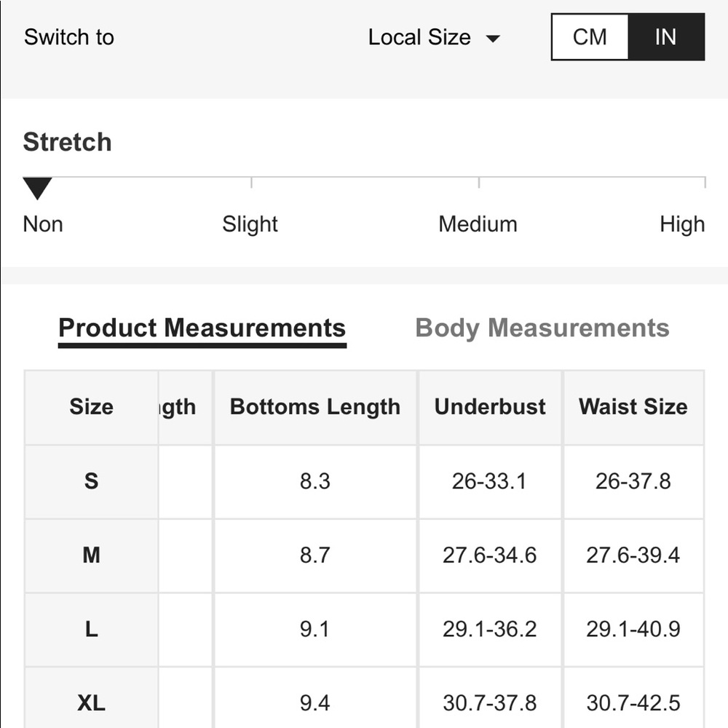Click the Bottoms Length column header
The width and height of the screenshot is (728, 728).
[315, 407]
